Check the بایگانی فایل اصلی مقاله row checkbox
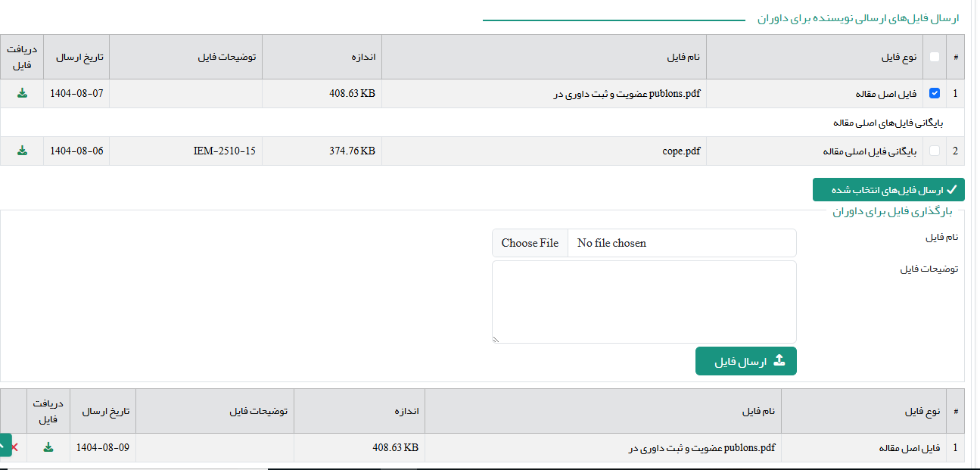 [935, 151]
